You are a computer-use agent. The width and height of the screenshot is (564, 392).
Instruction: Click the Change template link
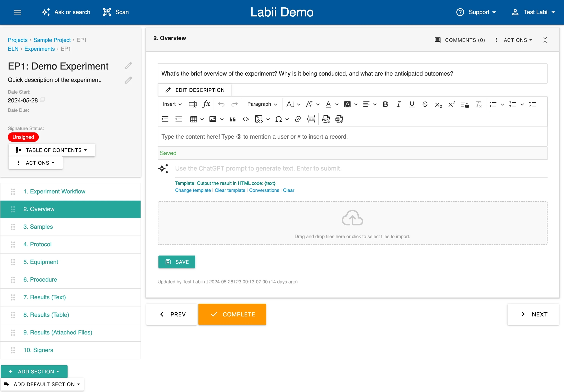[x=193, y=190]
